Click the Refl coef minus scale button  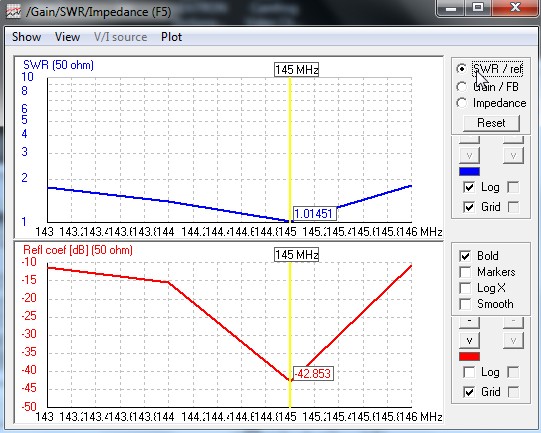point(469,322)
